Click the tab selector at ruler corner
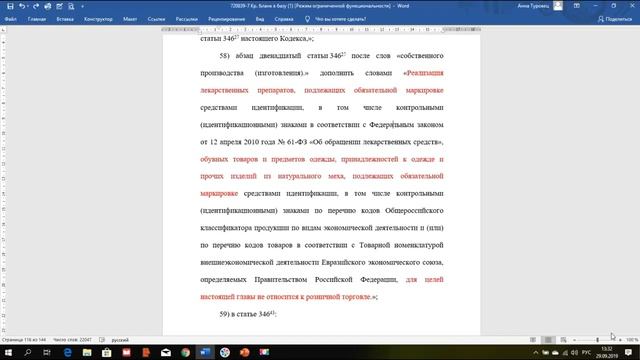Screen dimensions: 640x360 coord(3,29)
